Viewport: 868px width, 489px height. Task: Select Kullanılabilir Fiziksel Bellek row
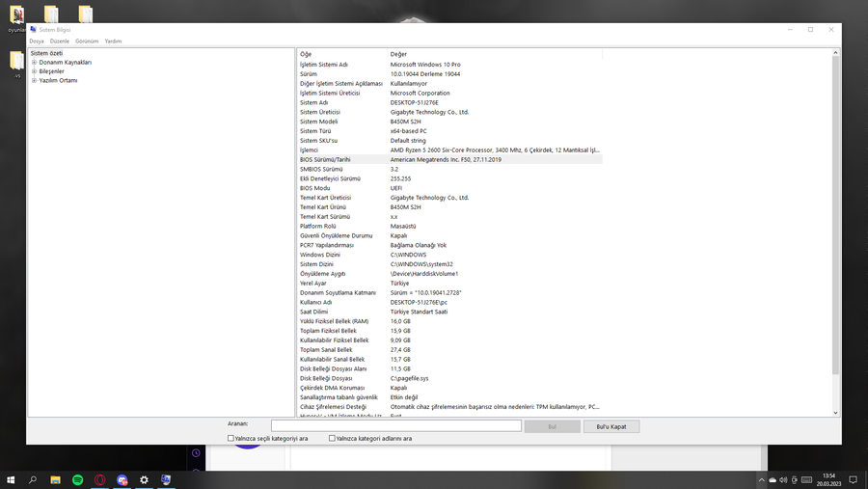[450, 340]
